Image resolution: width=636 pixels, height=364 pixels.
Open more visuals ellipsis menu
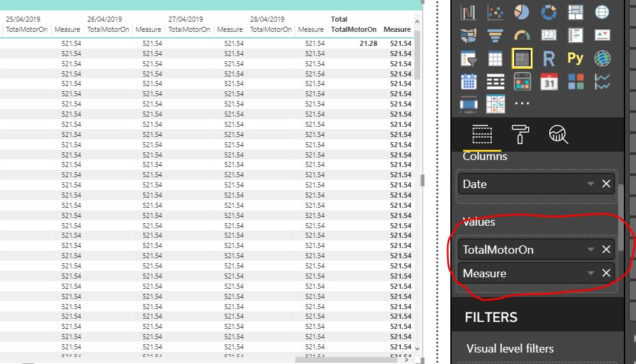tap(522, 103)
